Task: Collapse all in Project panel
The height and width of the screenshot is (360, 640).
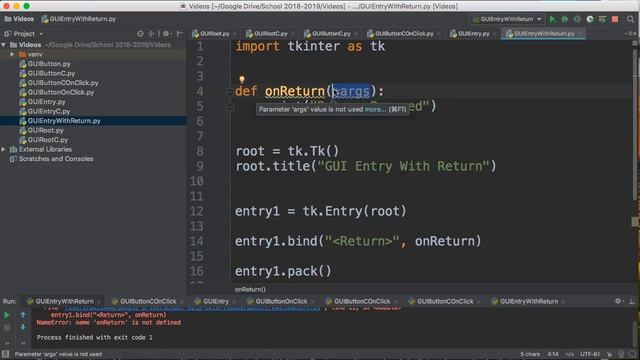Action: [151, 33]
